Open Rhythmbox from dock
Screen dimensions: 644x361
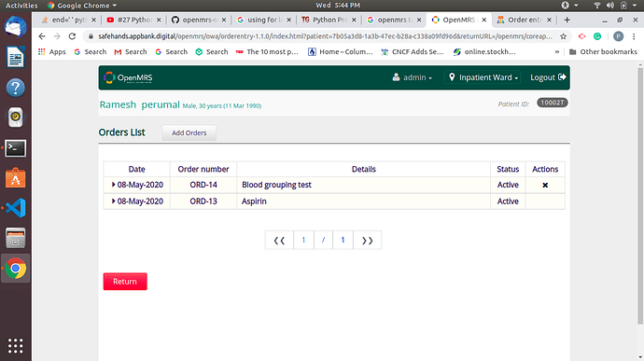16,117
